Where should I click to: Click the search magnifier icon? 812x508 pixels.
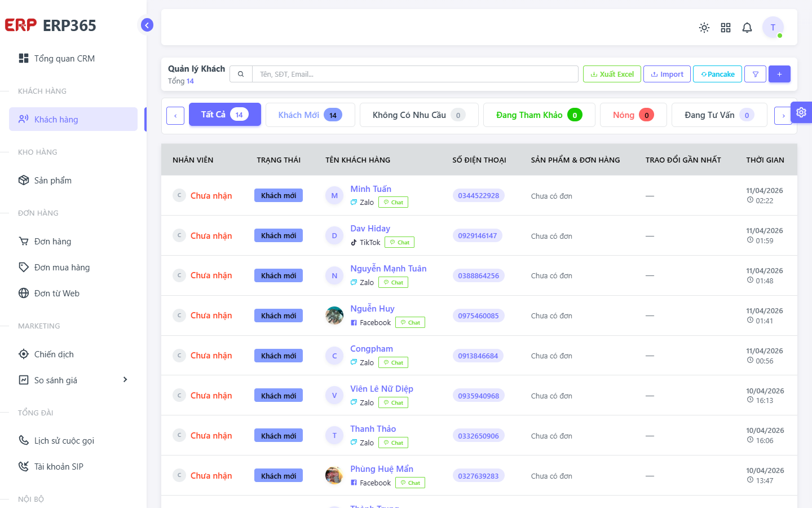pyautogui.click(x=241, y=74)
